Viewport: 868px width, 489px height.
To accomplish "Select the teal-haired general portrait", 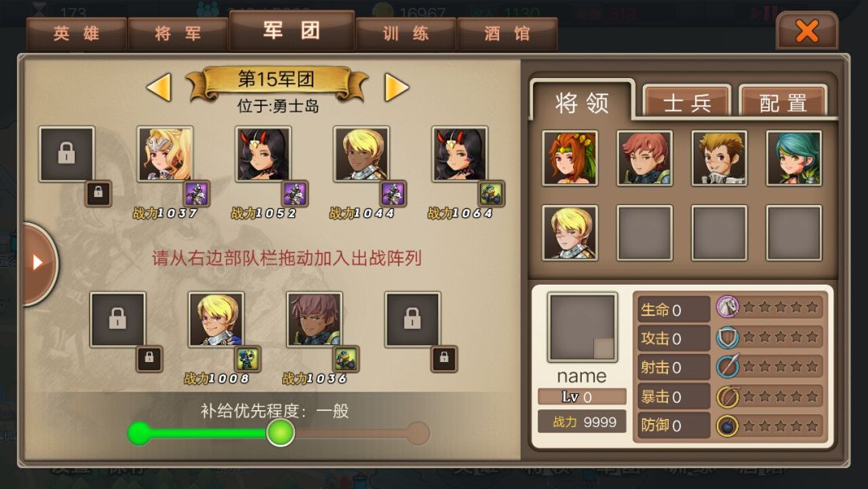I will click(x=794, y=158).
